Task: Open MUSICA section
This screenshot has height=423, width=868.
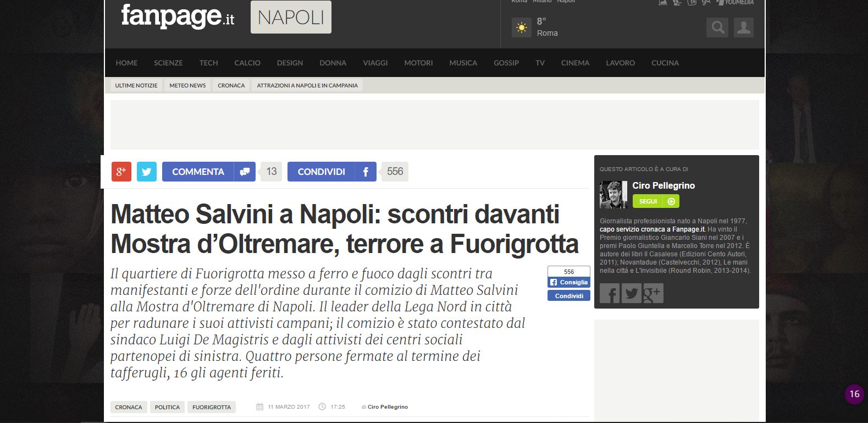Action: (x=463, y=63)
